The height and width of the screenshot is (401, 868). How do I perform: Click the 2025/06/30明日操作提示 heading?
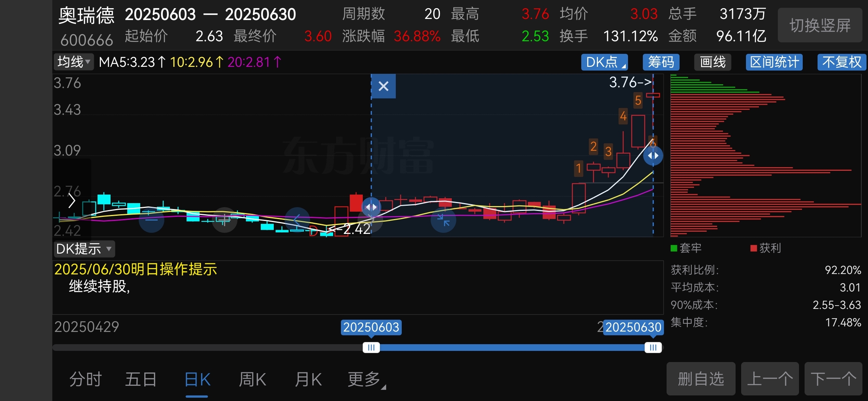point(136,269)
